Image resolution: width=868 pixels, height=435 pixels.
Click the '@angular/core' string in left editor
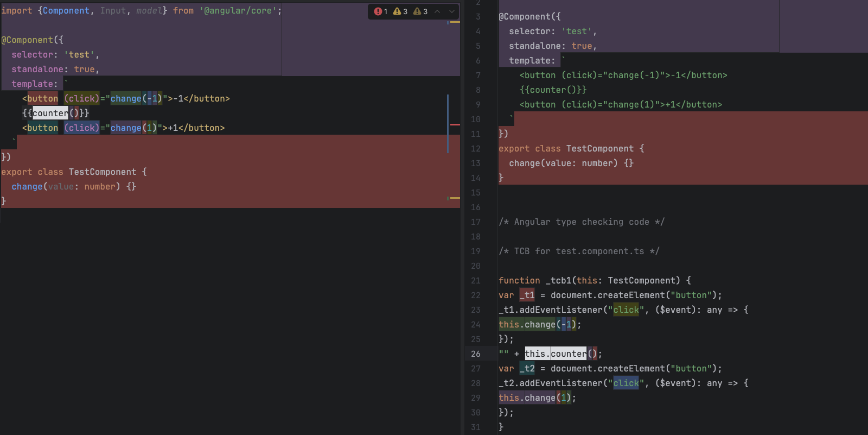[238, 10]
